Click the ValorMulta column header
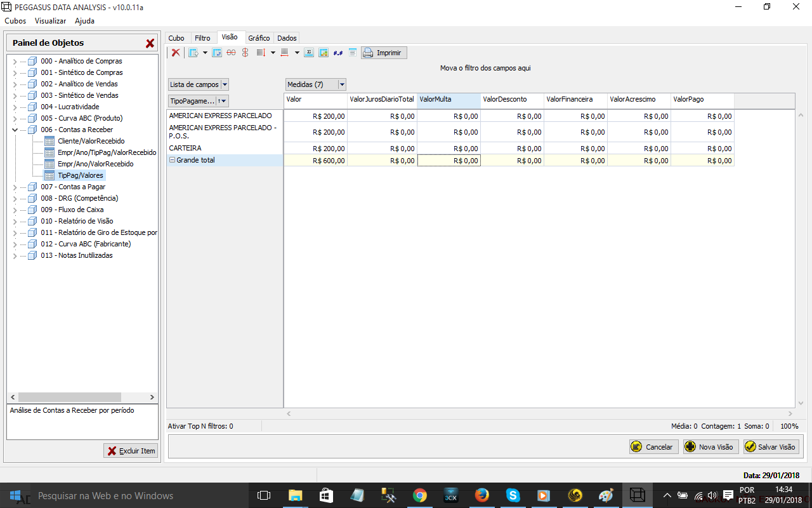The height and width of the screenshot is (508, 812). pos(449,100)
